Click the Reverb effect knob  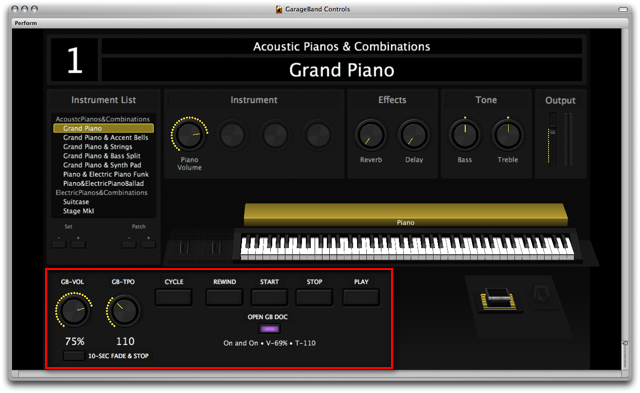pyautogui.click(x=371, y=135)
